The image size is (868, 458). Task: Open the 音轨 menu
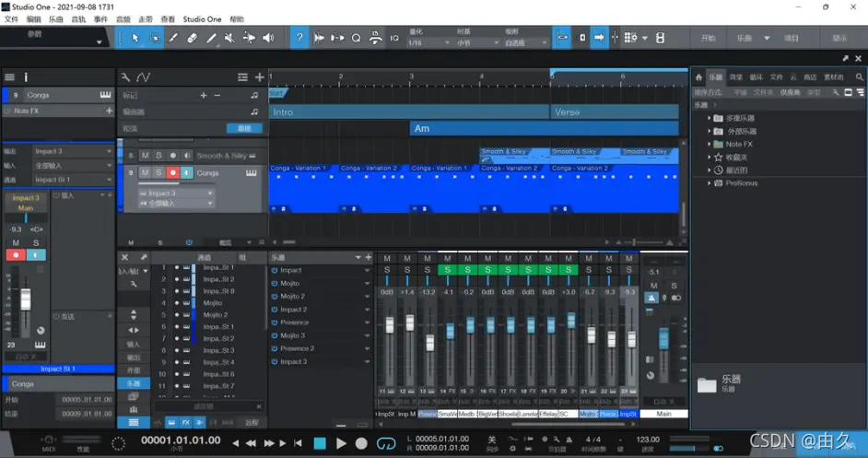78,18
